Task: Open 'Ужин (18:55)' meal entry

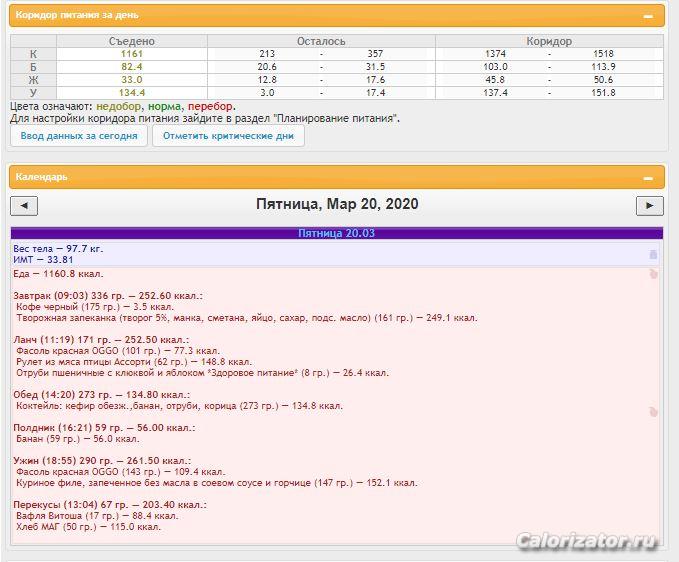Action: click(x=103, y=459)
